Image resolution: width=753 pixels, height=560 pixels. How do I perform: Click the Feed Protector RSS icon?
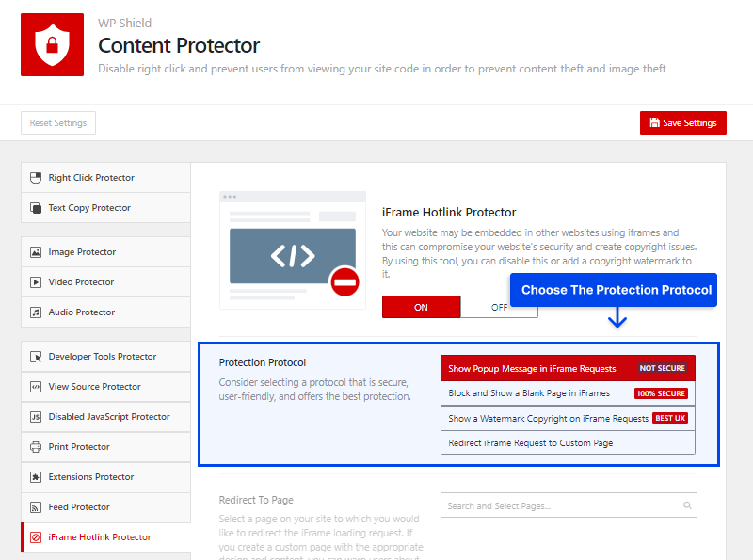click(36, 507)
